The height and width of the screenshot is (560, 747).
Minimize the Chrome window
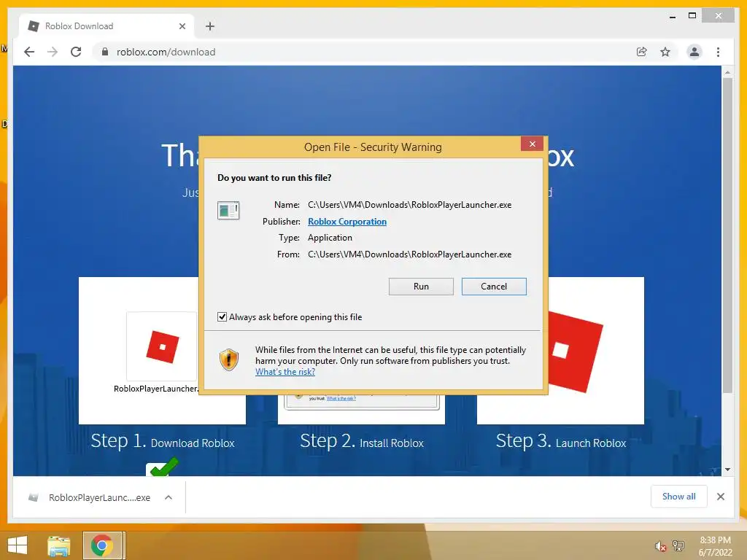[x=672, y=16]
